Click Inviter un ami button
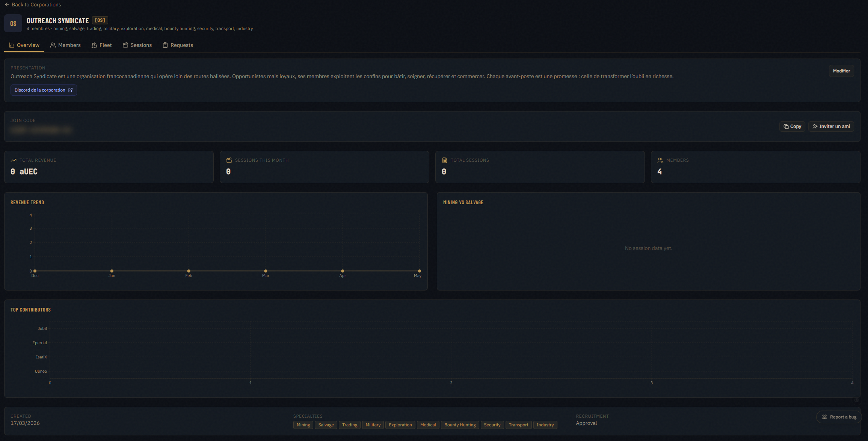Screen dimensions: 868x441 pos(831,126)
